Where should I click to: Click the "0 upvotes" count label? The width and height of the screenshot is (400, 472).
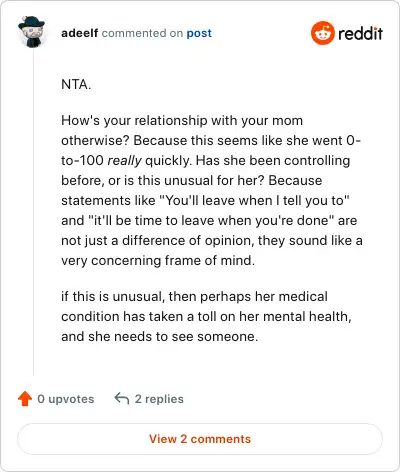[66, 399]
